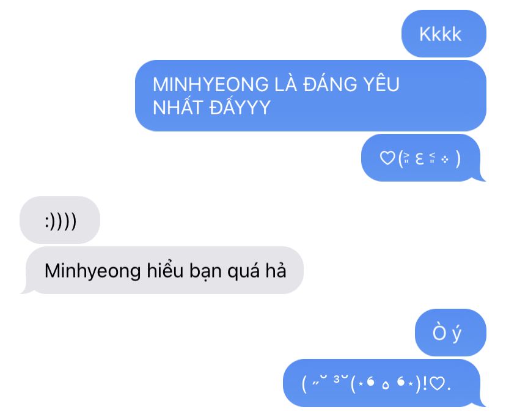The width and height of the screenshot is (506, 420).
Task: Tap the word MINHYEONG in blue bubble
Action: (x=210, y=84)
